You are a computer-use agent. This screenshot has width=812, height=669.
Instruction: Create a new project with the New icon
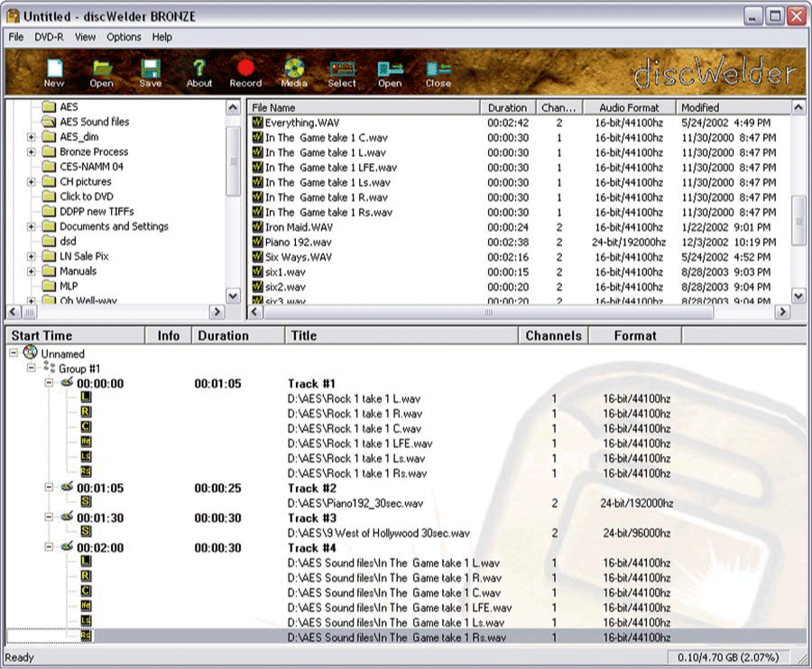(x=54, y=73)
